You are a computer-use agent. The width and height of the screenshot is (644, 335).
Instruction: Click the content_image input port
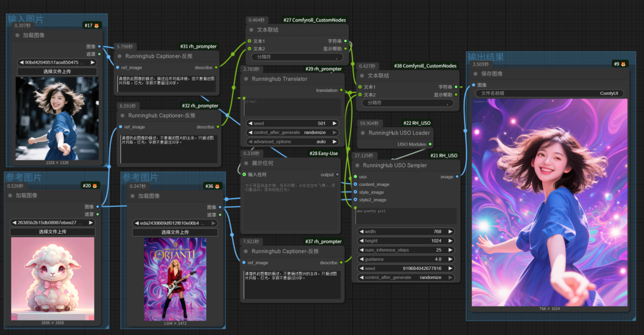coord(355,184)
